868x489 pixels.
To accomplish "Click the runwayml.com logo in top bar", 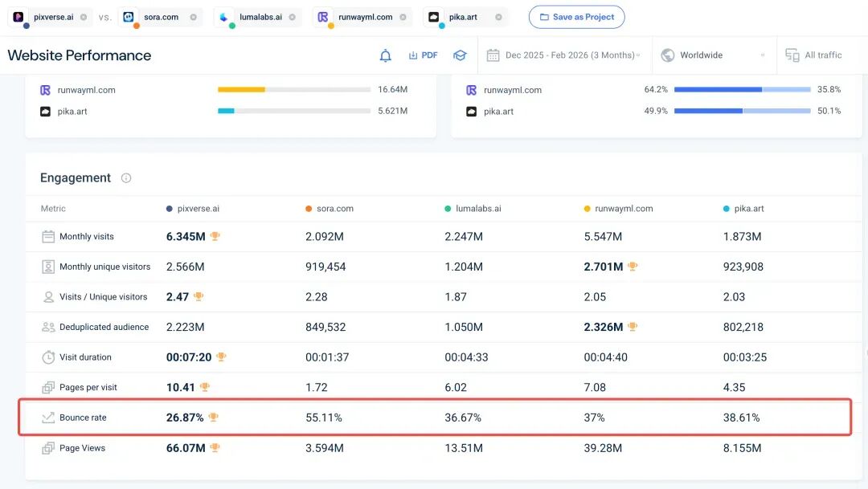I will [x=323, y=17].
